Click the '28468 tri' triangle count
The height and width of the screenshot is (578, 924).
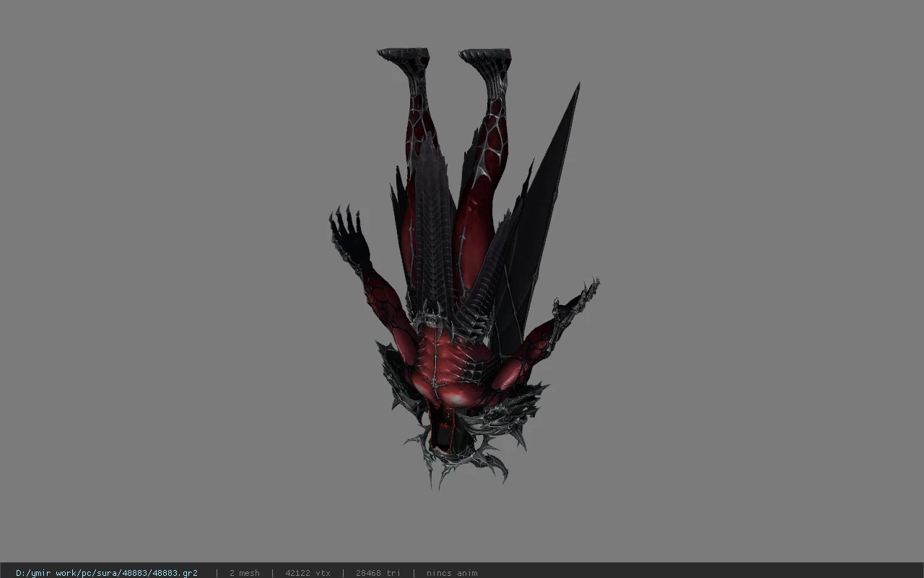(378, 573)
